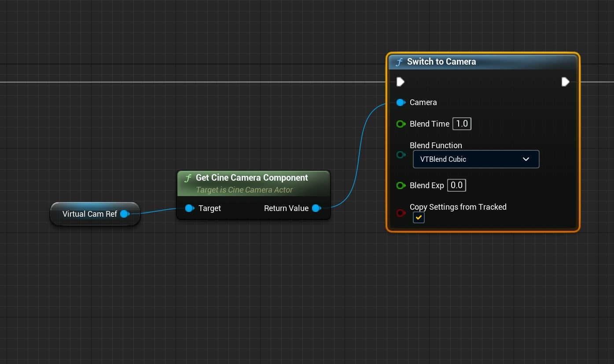Screen dimensions: 614x364
Task: Click the function icon on Get Cine Camera Component
Action: click(188, 178)
